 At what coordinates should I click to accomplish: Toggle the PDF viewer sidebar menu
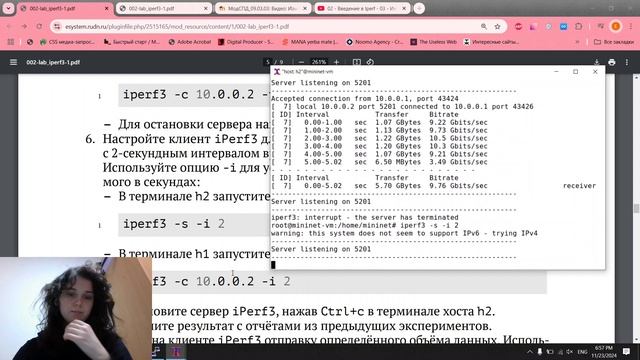point(13,62)
